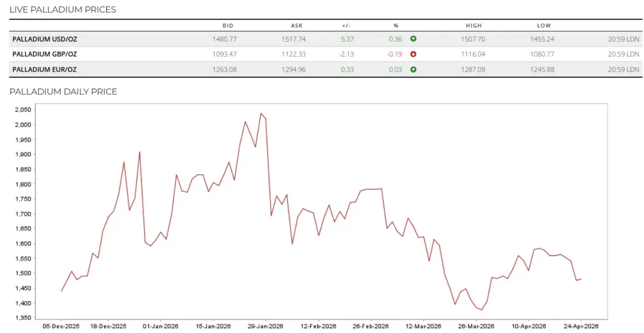The image size is (644, 333).
Task: Click the BID column header
Action: click(x=228, y=26)
